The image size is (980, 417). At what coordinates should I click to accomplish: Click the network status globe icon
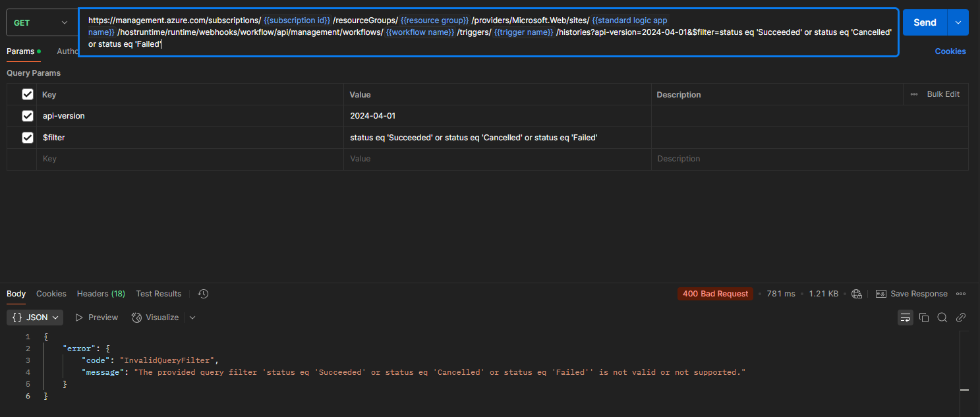[x=856, y=294]
